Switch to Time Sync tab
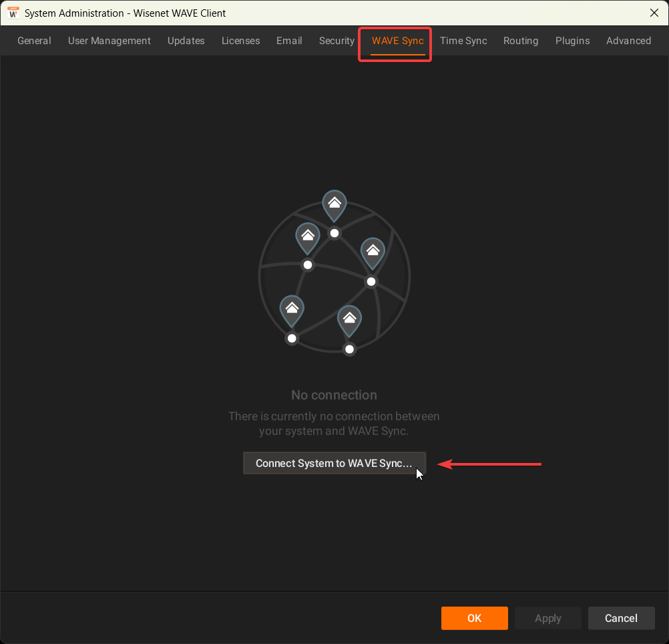This screenshot has height=644, width=669. [463, 41]
